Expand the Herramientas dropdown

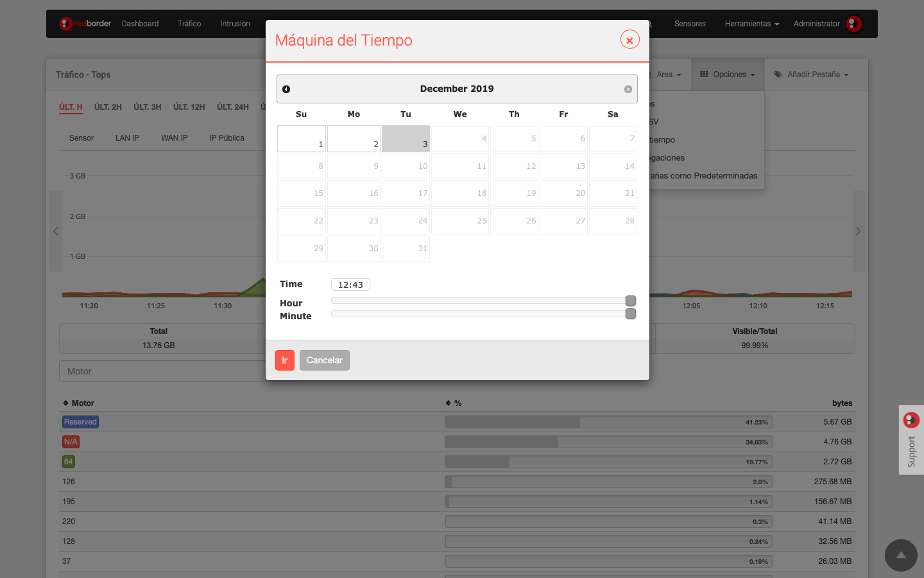pyautogui.click(x=752, y=24)
